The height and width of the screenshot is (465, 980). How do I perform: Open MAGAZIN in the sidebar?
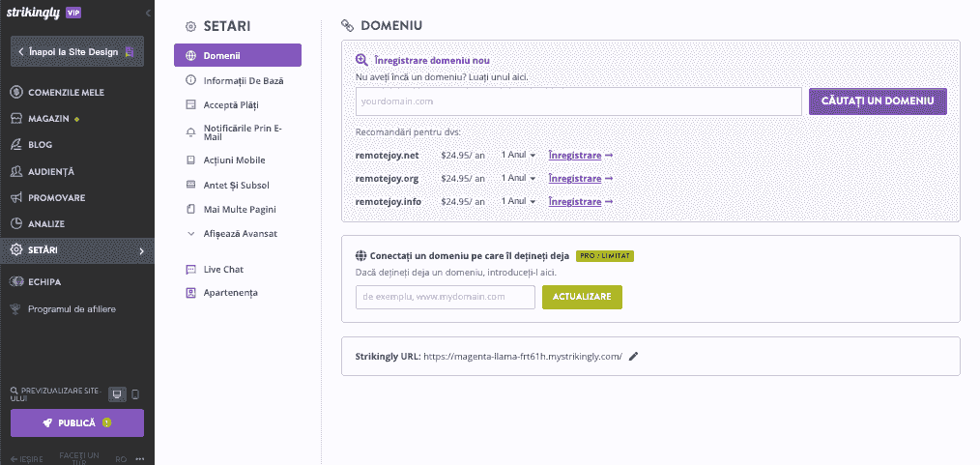click(x=48, y=119)
